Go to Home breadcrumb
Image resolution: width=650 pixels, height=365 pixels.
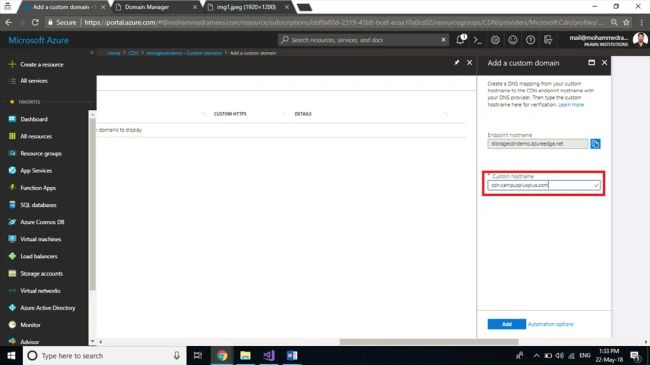click(114, 53)
